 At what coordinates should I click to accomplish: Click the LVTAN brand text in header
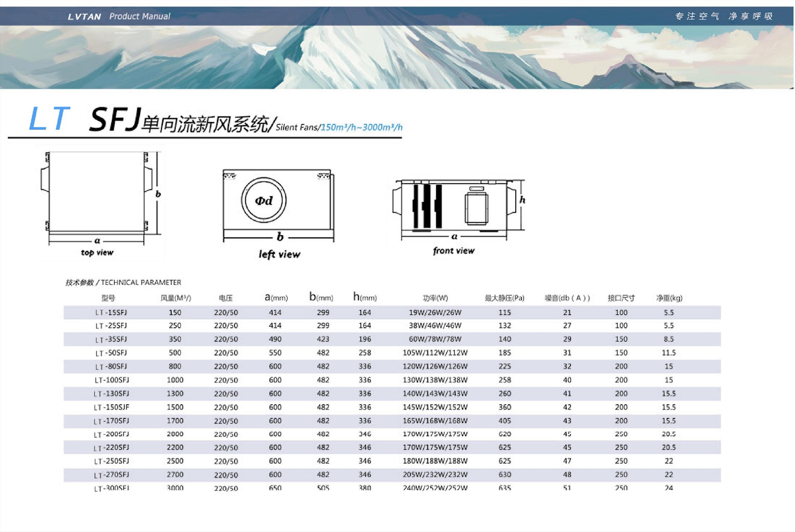point(84,17)
